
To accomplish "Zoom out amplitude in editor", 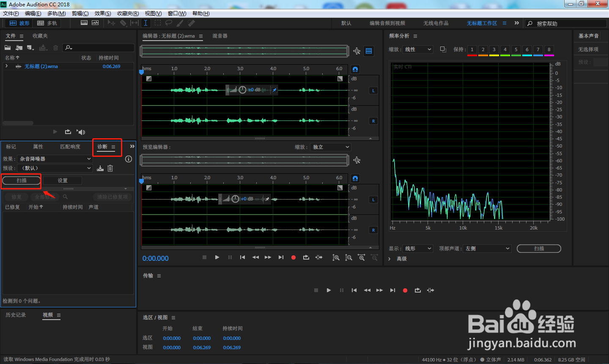I will point(348,257).
